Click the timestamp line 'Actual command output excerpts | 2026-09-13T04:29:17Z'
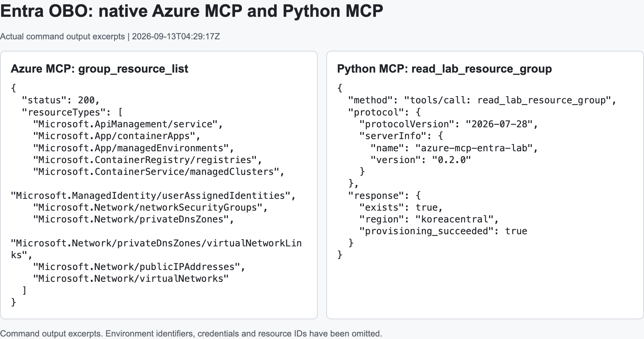644x339 pixels. point(110,36)
